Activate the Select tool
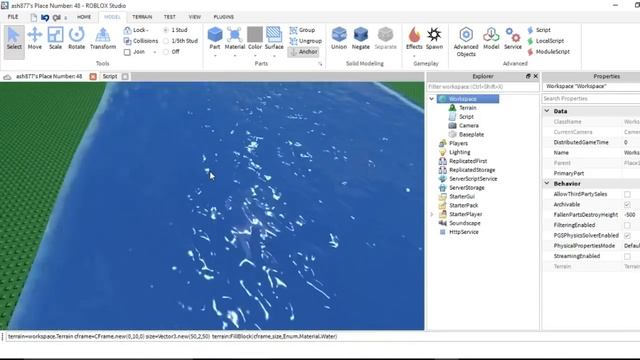 [x=14, y=39]
